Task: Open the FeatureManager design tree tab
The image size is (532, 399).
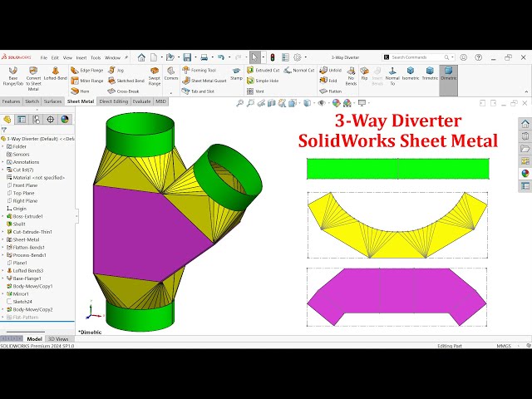Action: [7, 120]
